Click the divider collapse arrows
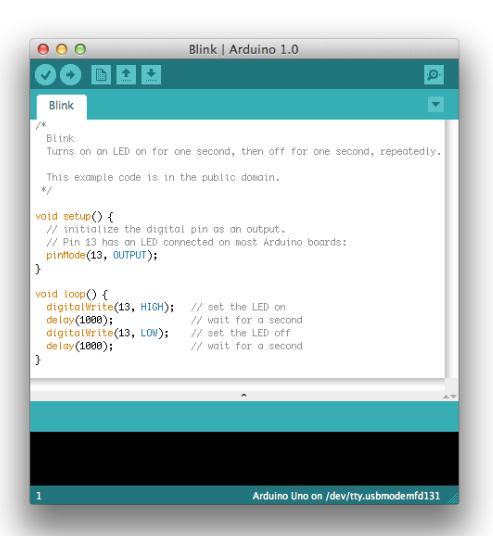Image resolution: width=493 pixels, height=536 pixels. [450, 397]
